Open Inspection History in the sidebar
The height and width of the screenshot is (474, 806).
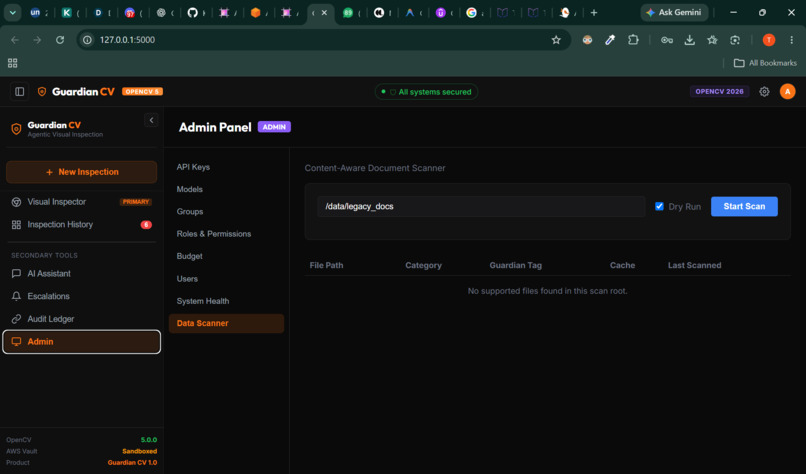82,224
